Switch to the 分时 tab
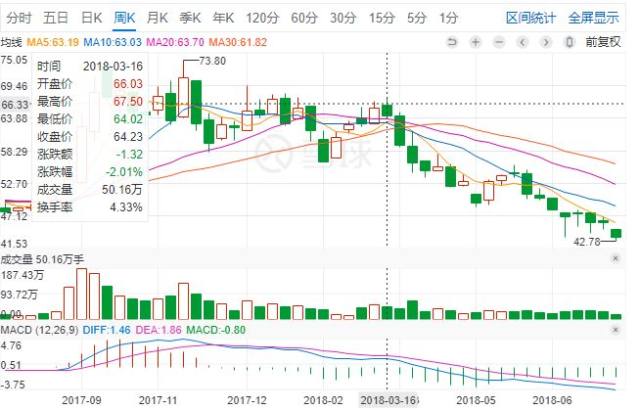Image resolution: width=640 pixels, height=410 pixels. point(20,17)
